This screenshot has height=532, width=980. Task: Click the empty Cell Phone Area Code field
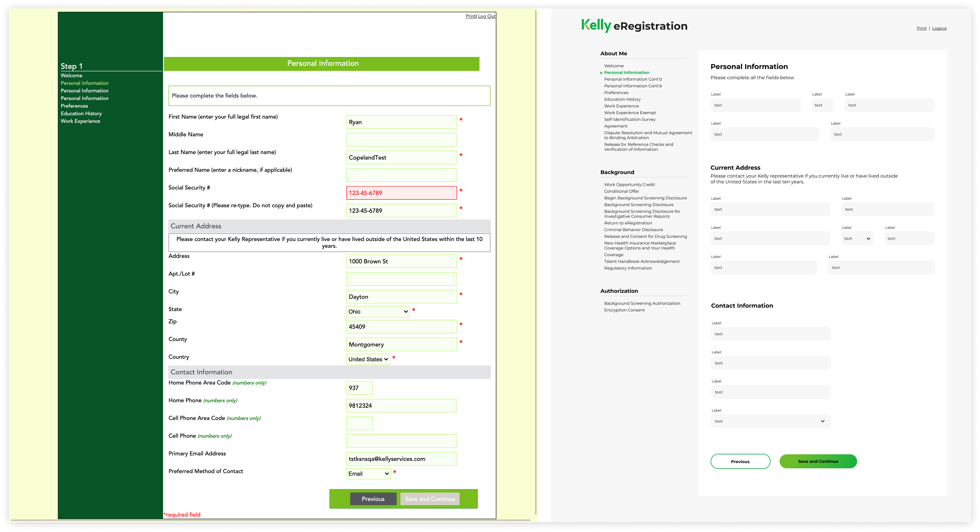coord(359,423)
